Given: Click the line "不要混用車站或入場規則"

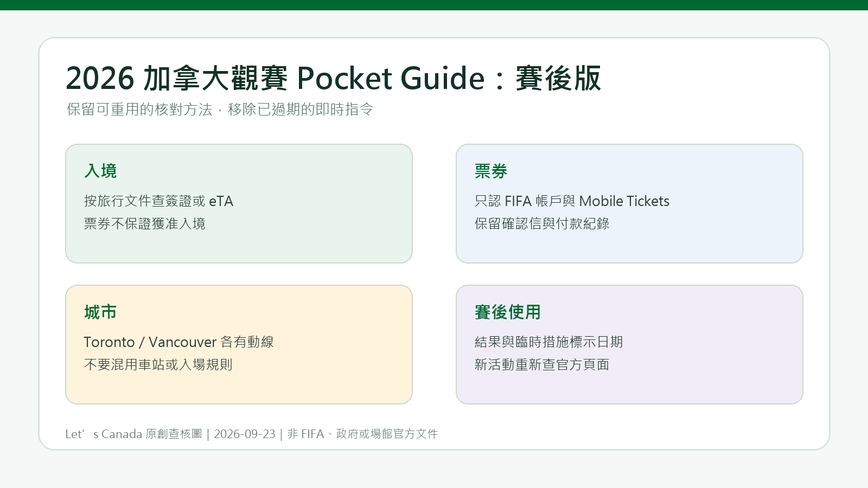Looking at the screenshot, I should (x=158, y=365).
